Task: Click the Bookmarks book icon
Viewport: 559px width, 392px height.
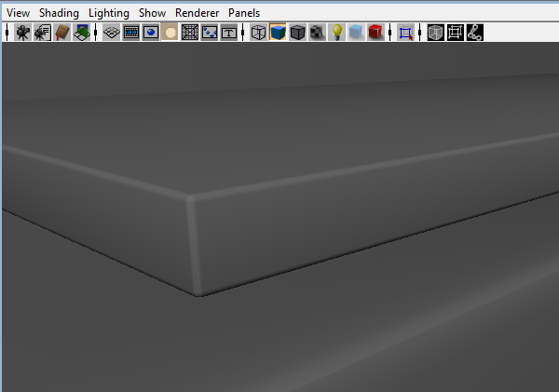Action: (x=62, y=33)
